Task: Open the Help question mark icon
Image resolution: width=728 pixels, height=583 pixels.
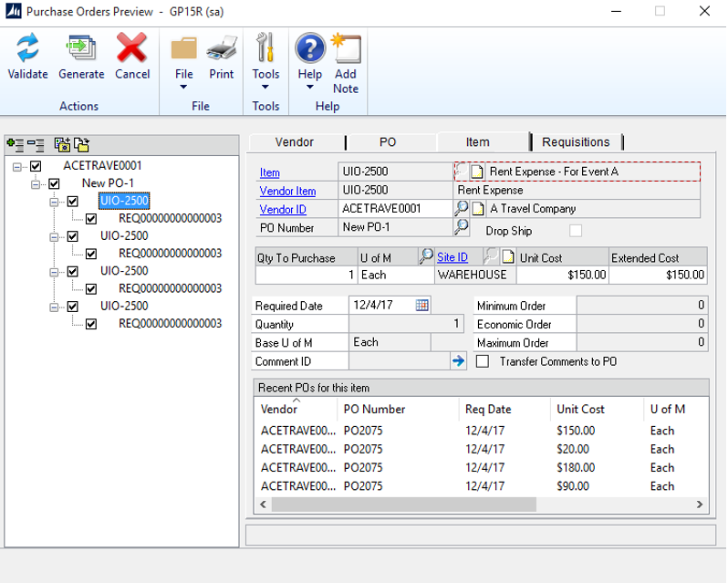Action: click(x=309, y=47)
